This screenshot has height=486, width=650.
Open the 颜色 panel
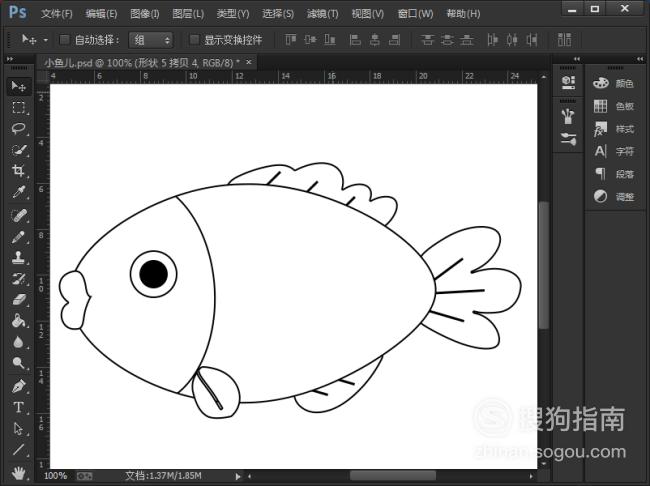pos(614,83)
